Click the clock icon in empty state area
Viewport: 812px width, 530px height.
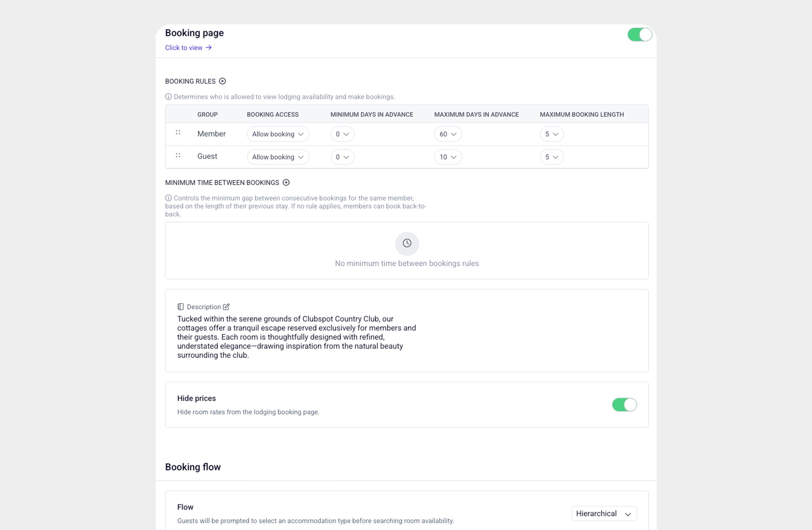point(407,244)
